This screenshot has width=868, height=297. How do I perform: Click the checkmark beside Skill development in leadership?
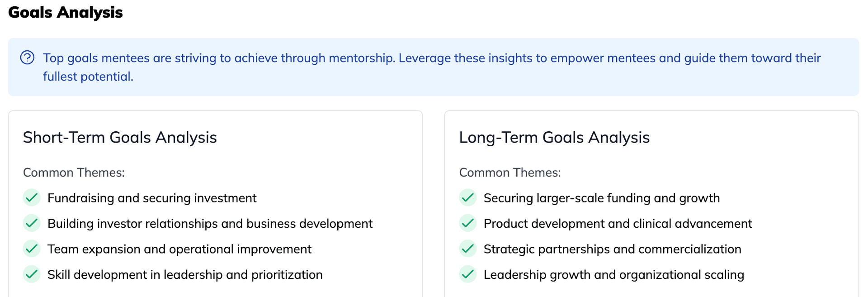coord(32,274)
